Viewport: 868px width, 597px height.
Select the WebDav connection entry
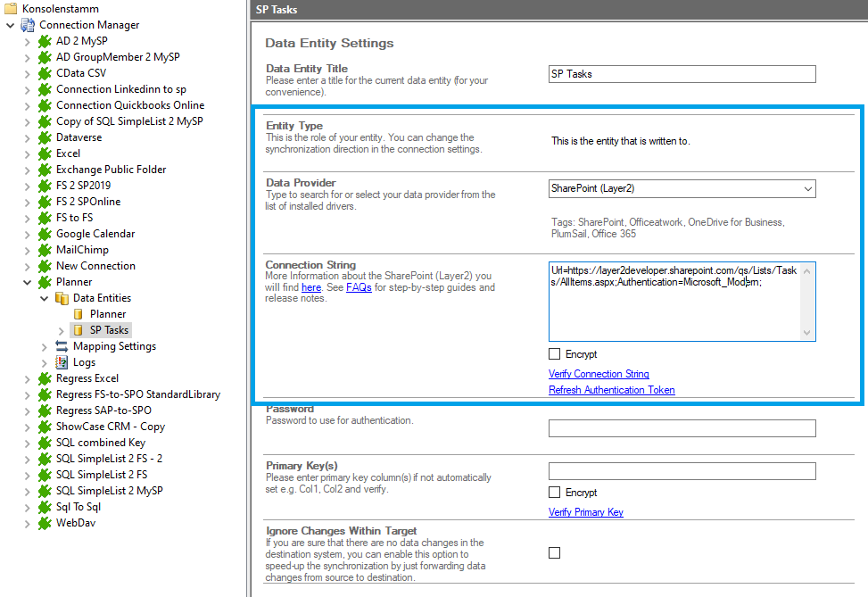pos(75,523)
